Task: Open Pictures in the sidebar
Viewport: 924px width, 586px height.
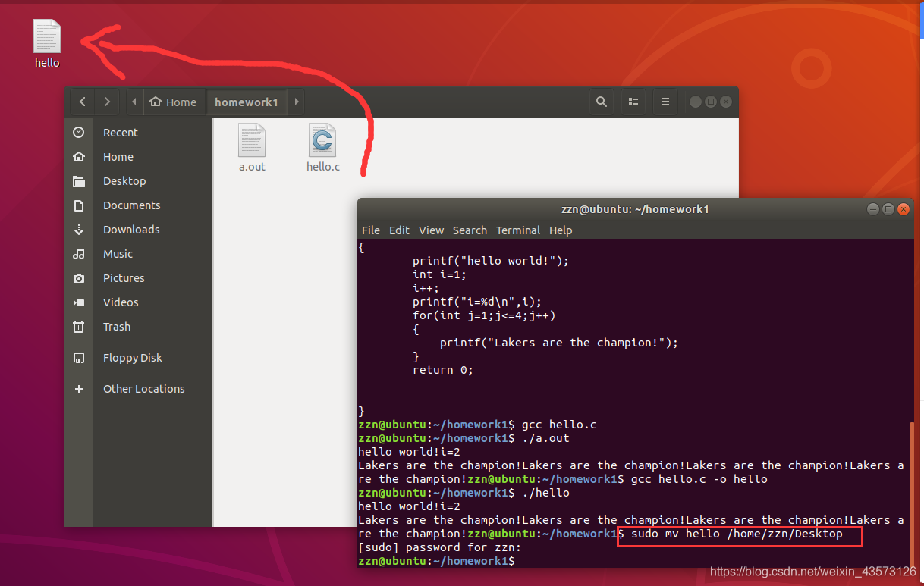Action: (x=137, y=278)
